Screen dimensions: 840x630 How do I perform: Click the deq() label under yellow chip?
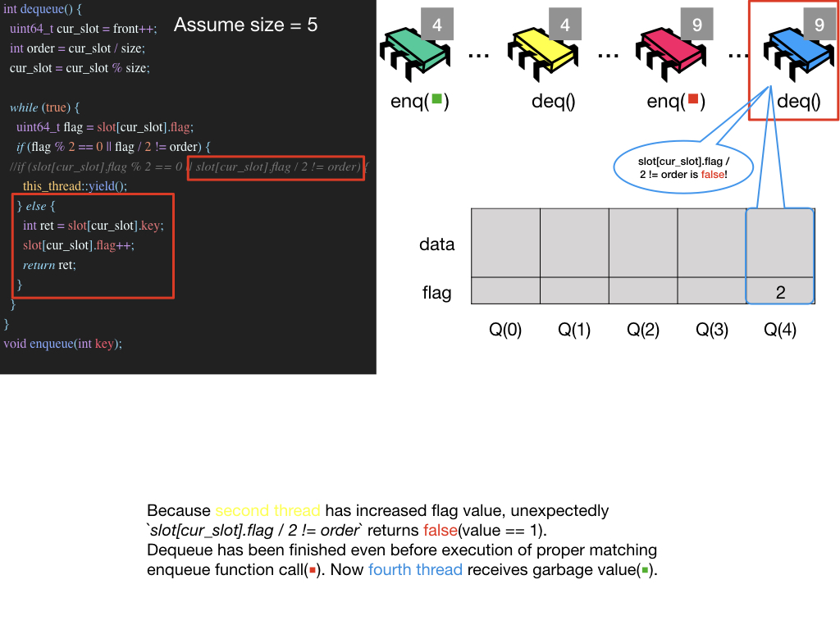pos(554,101)
